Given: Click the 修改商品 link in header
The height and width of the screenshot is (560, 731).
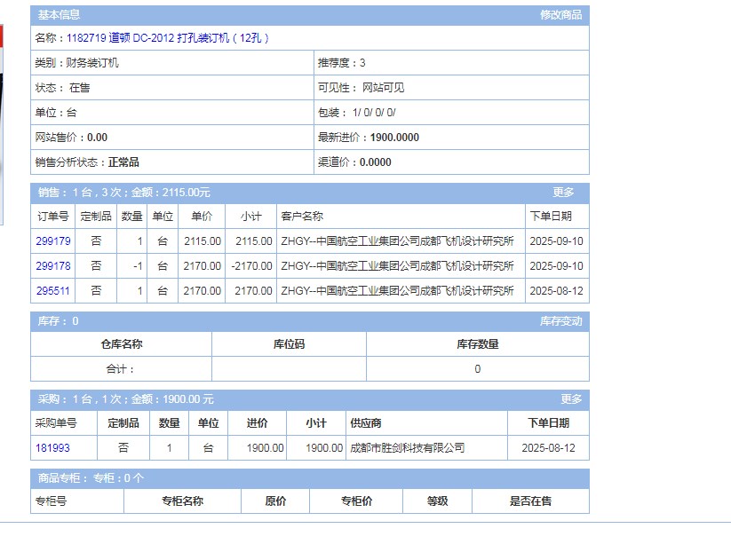Looking at the screenshot, I should [x=560, y=15].
